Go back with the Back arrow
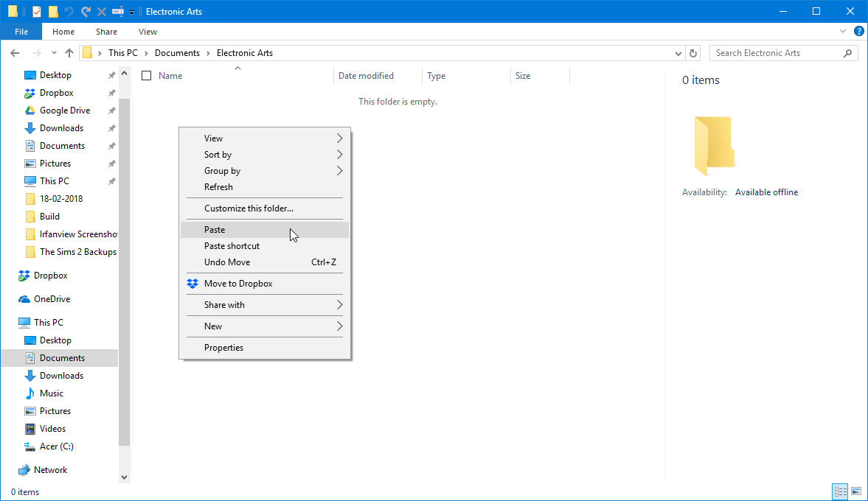Viewport: 868px width, 501px height. [15, 53]
